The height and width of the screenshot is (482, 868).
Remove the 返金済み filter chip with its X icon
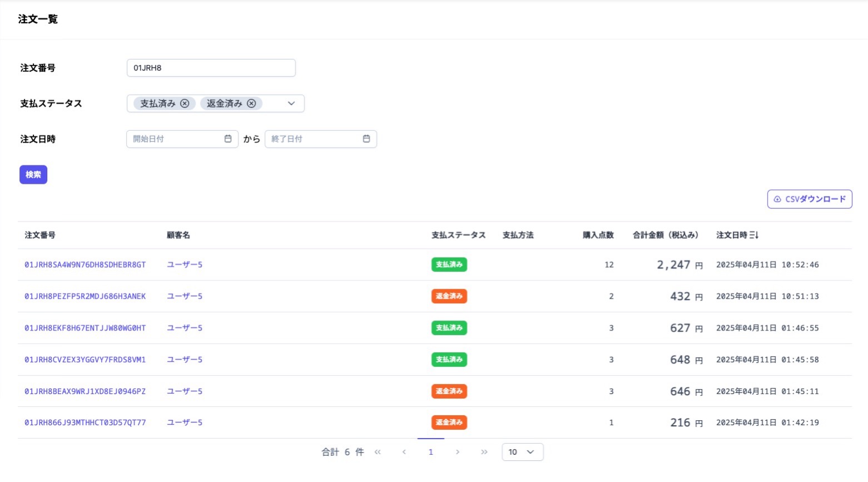tap(252, 103)
